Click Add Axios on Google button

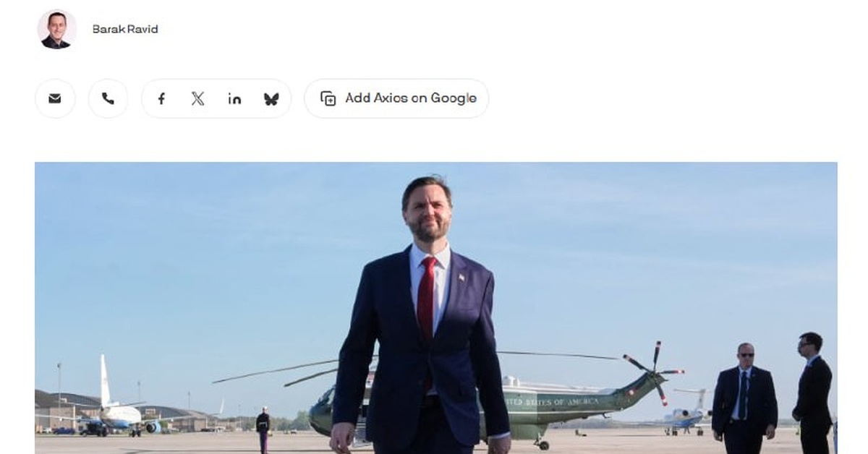pyautogui.click(x=396, y=98)
